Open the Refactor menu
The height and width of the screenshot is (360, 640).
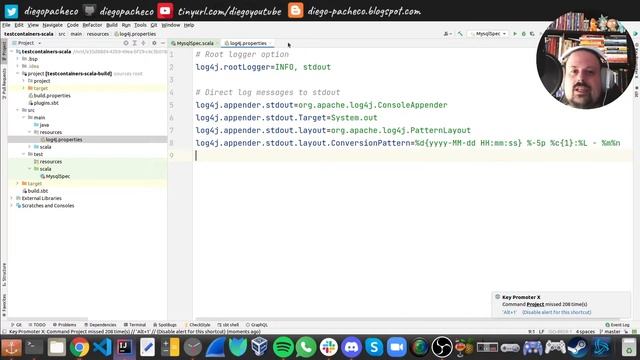(x=92, y=25)
